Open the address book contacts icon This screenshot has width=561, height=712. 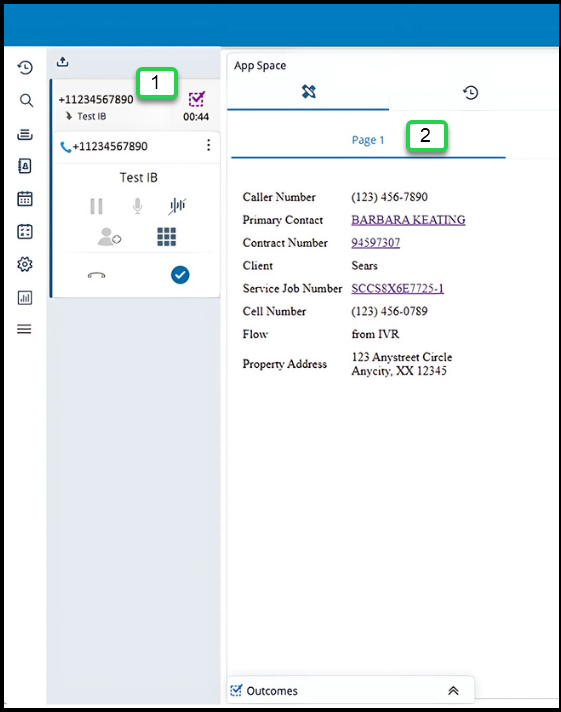point(25,166)
